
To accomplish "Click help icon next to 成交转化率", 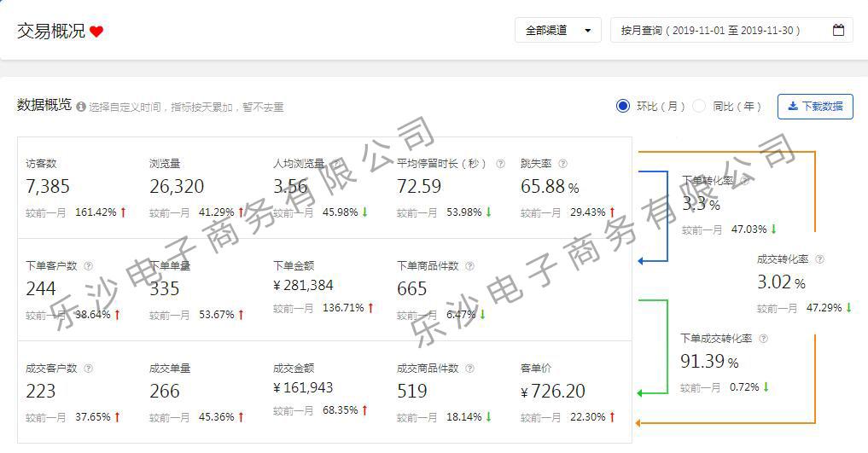I will tap(818, 259).
